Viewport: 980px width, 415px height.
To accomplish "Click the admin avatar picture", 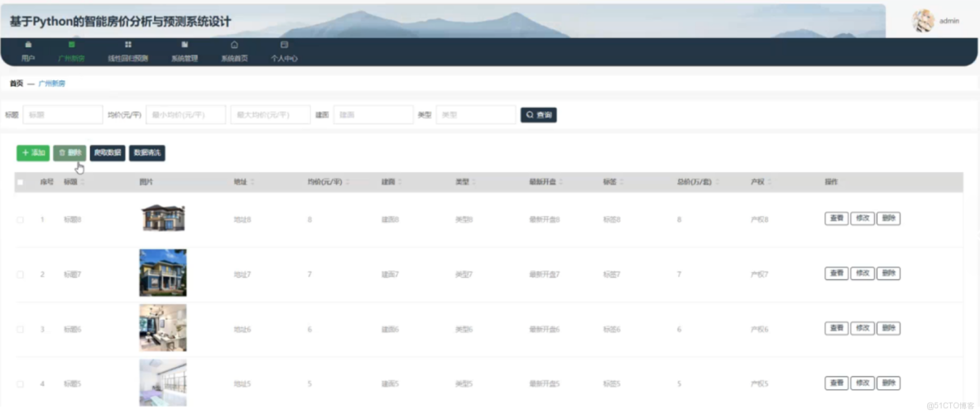I will [x=923, y=21].
